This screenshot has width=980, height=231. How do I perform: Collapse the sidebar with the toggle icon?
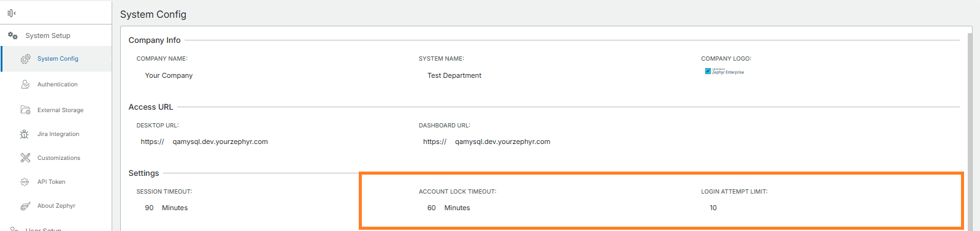(x=11, y=13)
